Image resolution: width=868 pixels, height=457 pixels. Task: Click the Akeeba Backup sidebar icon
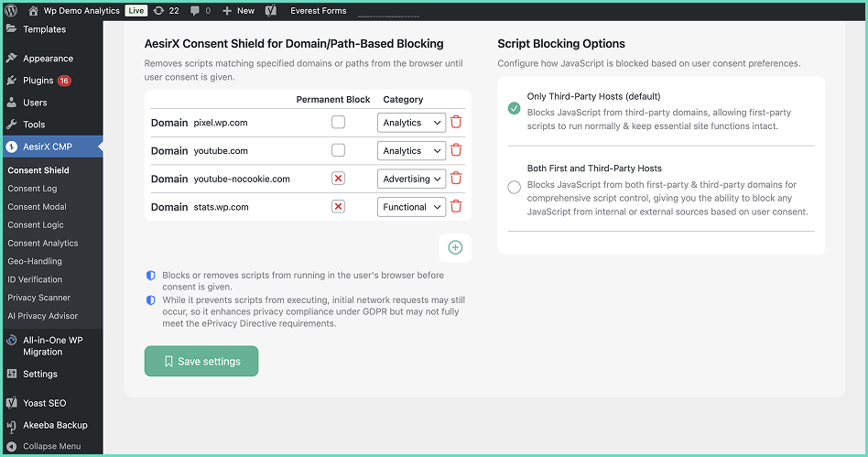11,426
